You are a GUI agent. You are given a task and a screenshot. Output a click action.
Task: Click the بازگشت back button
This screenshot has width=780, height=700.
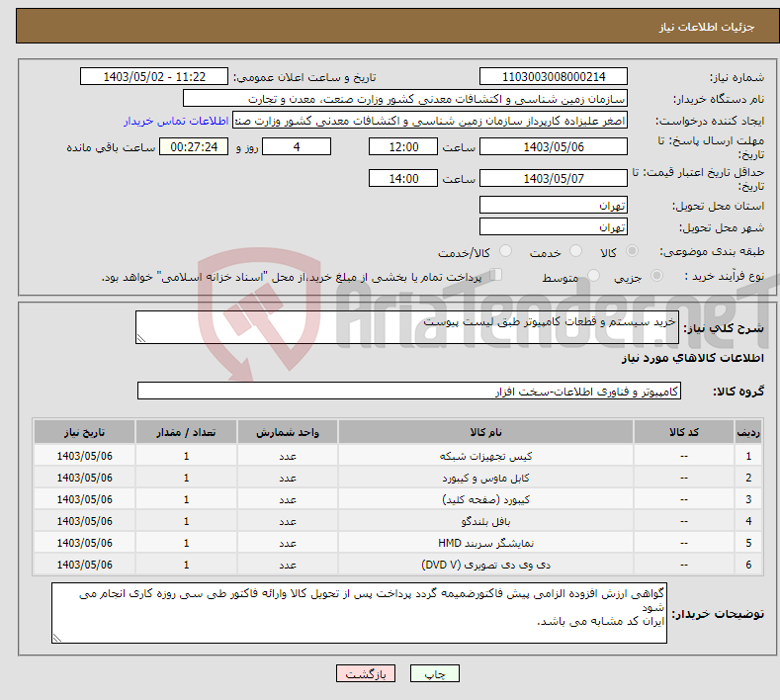[366, 674]
